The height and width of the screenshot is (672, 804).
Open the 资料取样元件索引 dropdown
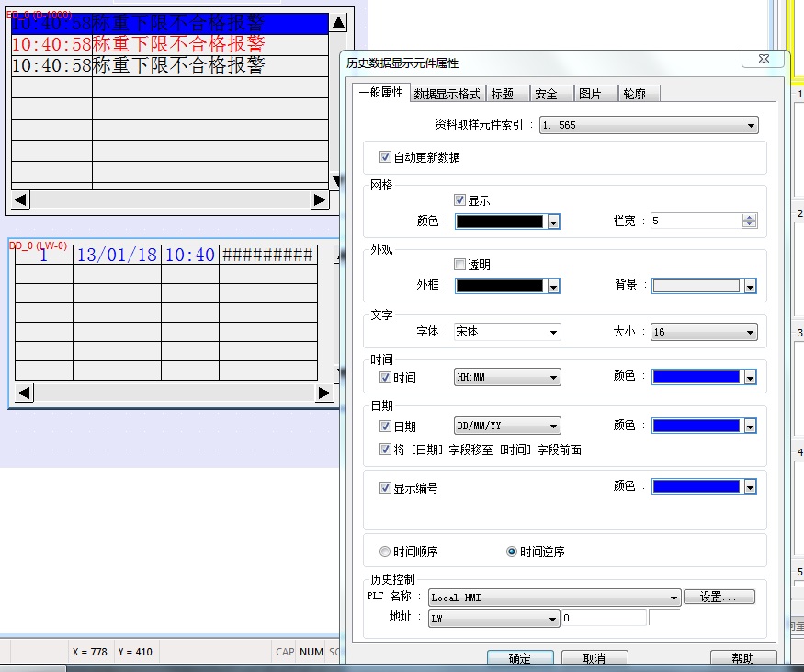click(x=751, y=125)
